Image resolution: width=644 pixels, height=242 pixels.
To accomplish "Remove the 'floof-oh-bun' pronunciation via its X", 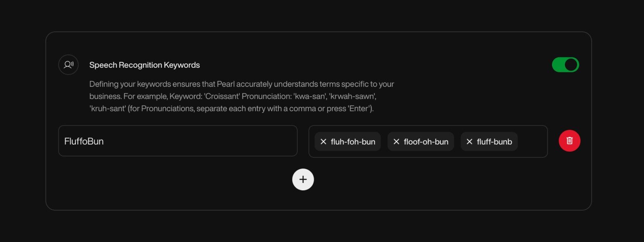I will click(396, 141).
